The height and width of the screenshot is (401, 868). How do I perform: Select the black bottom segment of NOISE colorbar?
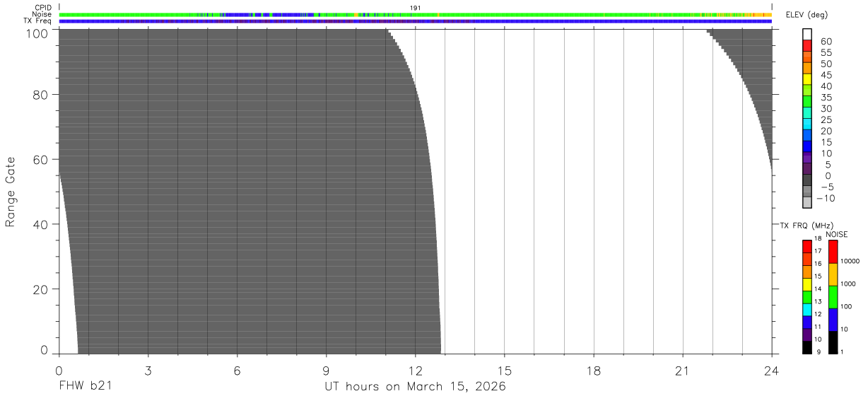click(833, 342)
